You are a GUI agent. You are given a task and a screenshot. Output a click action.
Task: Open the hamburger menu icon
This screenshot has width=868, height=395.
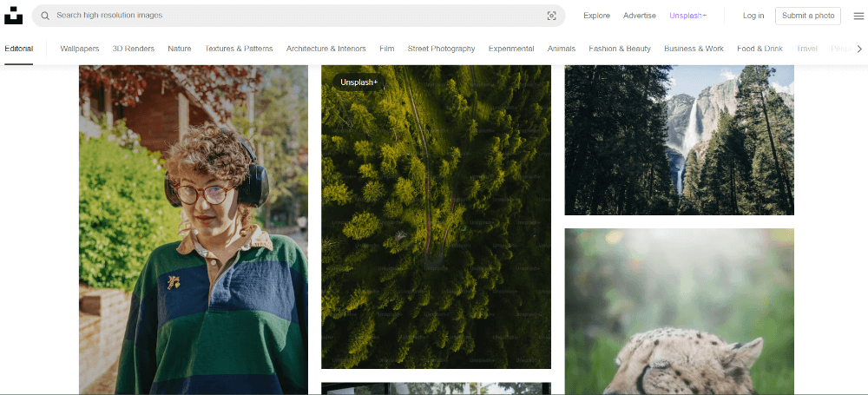point(858,16)
